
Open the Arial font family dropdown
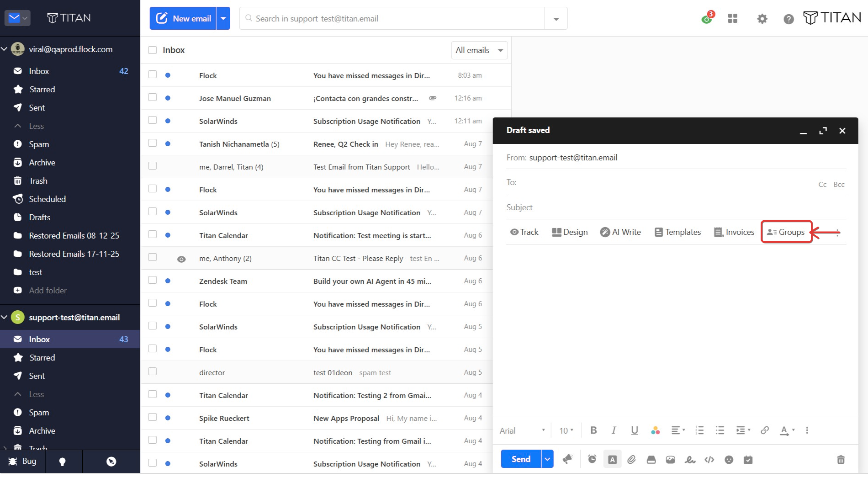click(523, 430)
